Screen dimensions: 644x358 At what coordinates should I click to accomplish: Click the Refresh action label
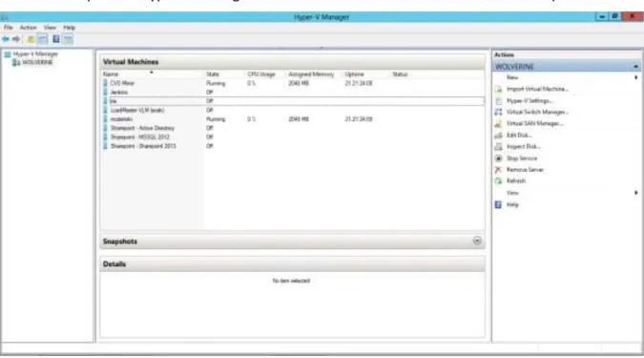click(x=516, y=180)
